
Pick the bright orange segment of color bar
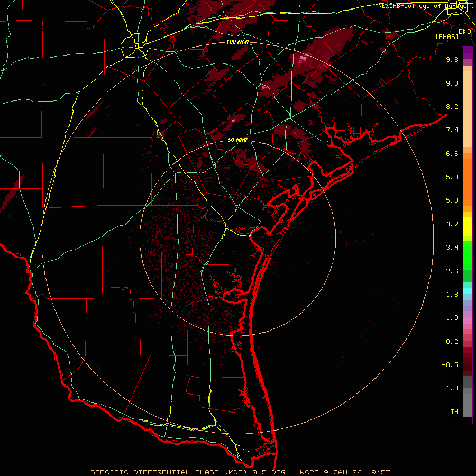coord(467,182)
